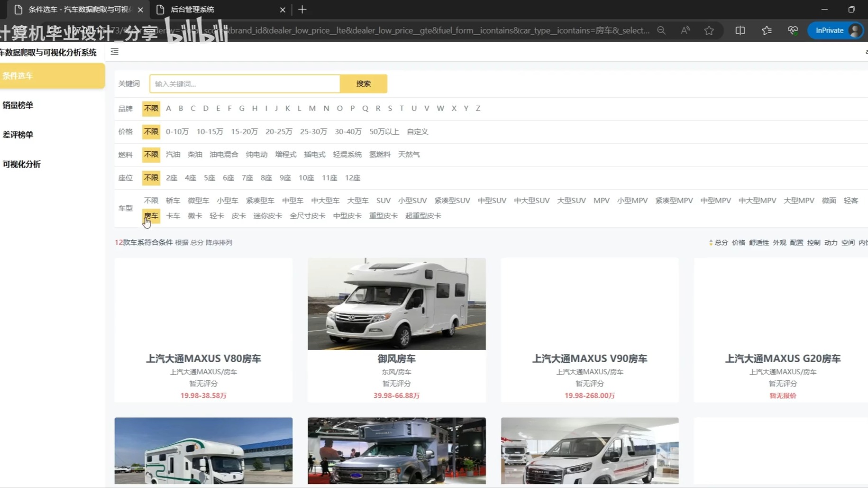Click the InPrivate profile button
The height and width of the screenshot is (488, 868).
pos(836,30)
